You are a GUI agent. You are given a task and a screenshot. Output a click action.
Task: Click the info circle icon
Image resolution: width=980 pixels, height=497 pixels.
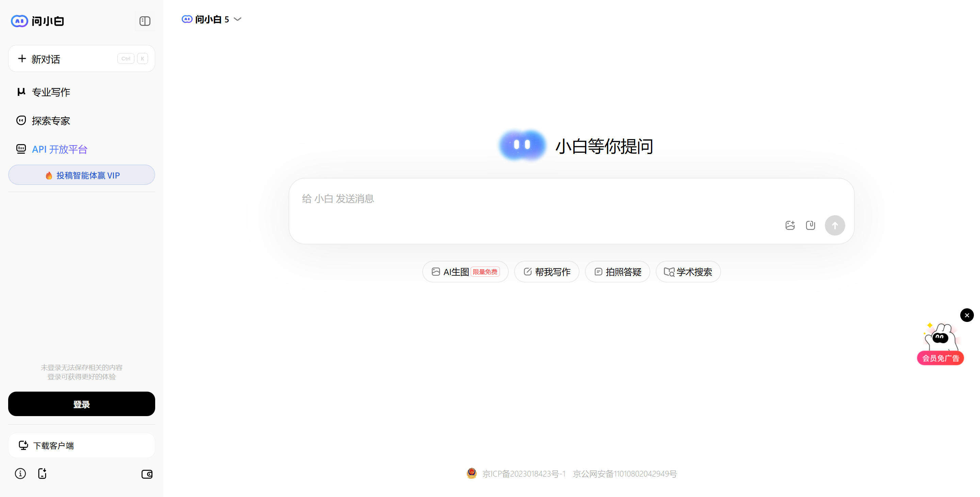pos(20,474)
